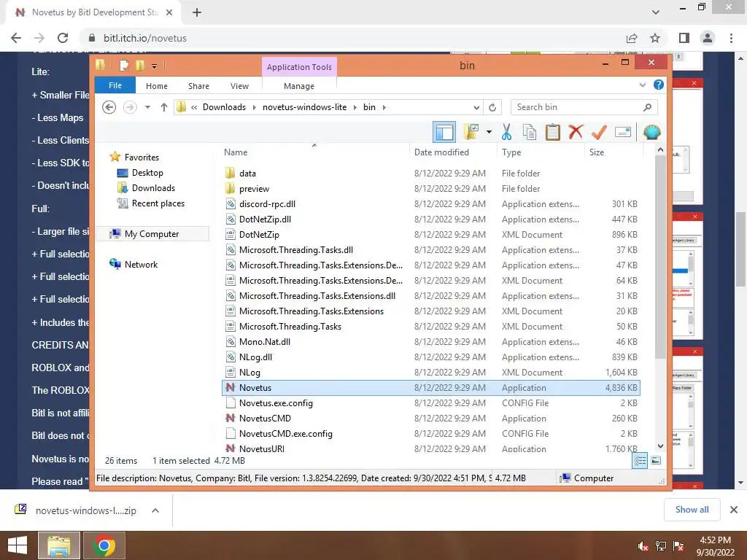Select Recent places in navigation pane
Screen dimensions: 747x560
(x=158, y=203)
